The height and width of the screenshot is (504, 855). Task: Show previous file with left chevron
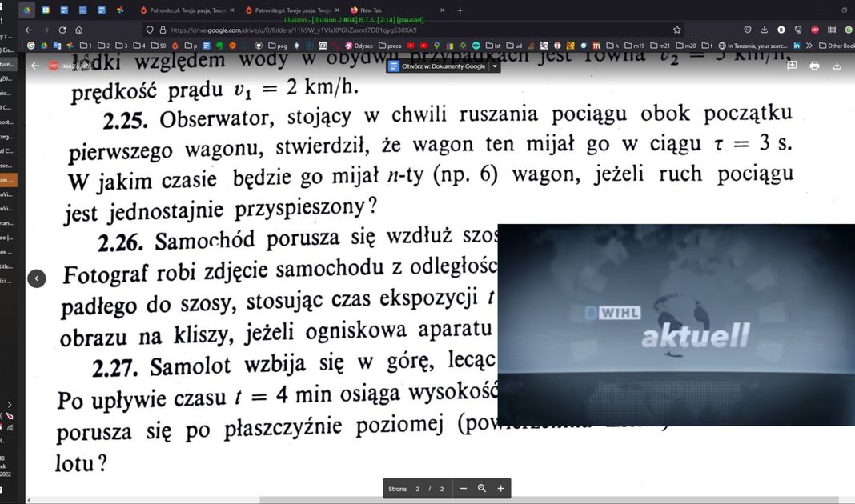click(37, 278)
